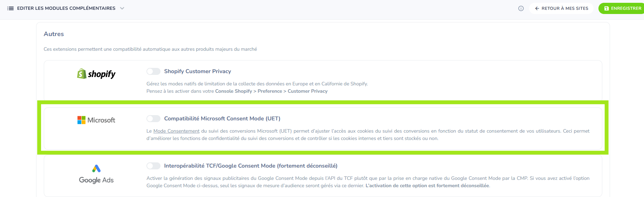Click the Interopérabilité TCF/Google Consent Mode label

(x=251, y=166)
